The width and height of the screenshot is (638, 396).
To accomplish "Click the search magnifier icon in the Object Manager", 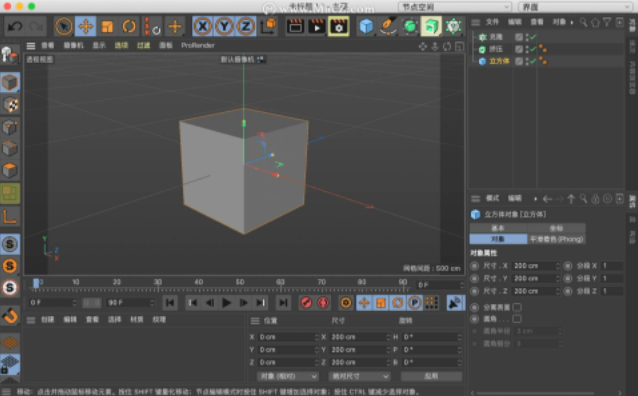I will [583, 22].
